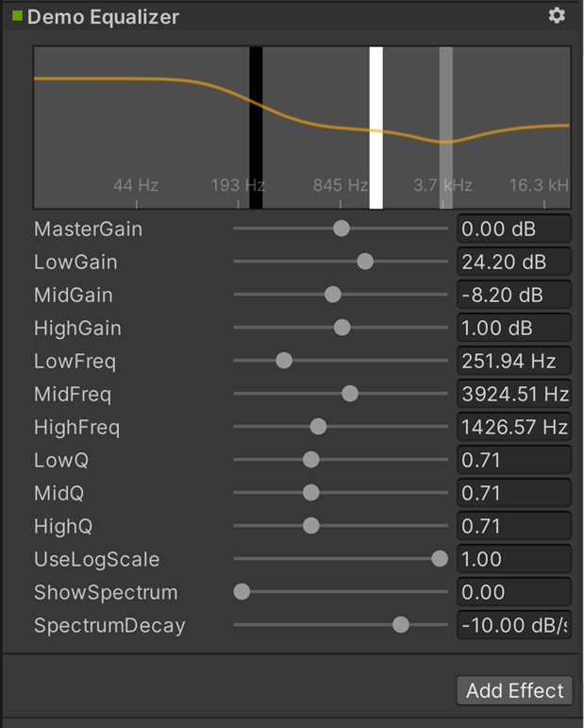This screenshot has height=728, width=584.
Task: Click the MidGain slider handle
Action: (x=332, y=295)
